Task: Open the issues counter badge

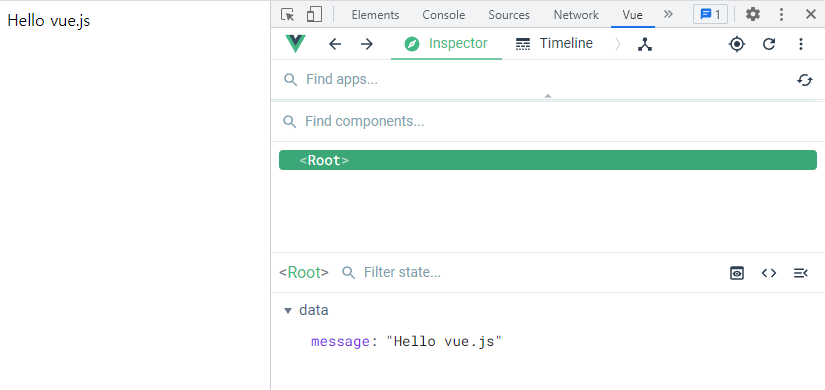Action: (710, 14)
